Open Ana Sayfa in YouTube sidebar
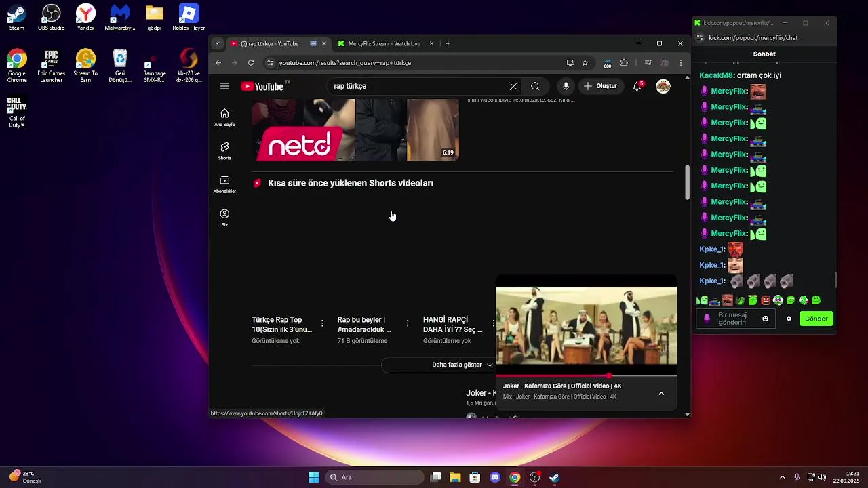The width and height of the screenshot is (868, 488). [224, 117]
